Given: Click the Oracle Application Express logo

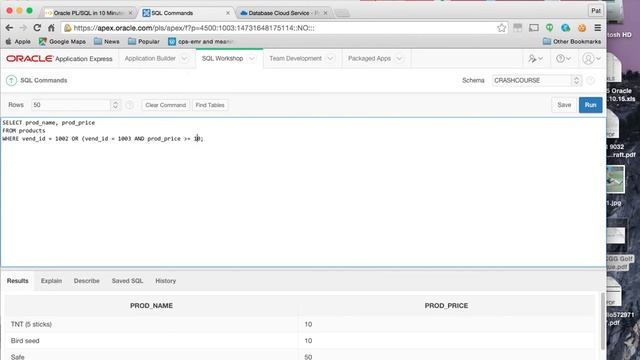Looking at the screenshot, I should (59, 59).
